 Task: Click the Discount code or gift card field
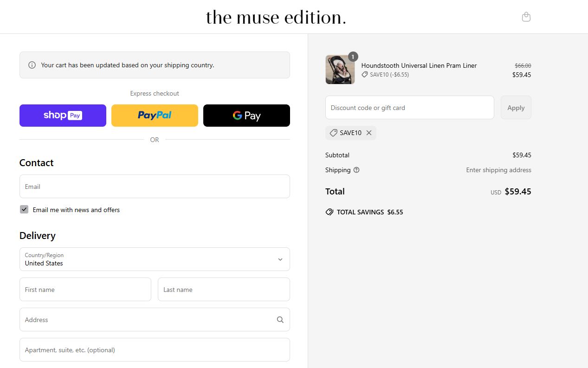pos(409,108)
